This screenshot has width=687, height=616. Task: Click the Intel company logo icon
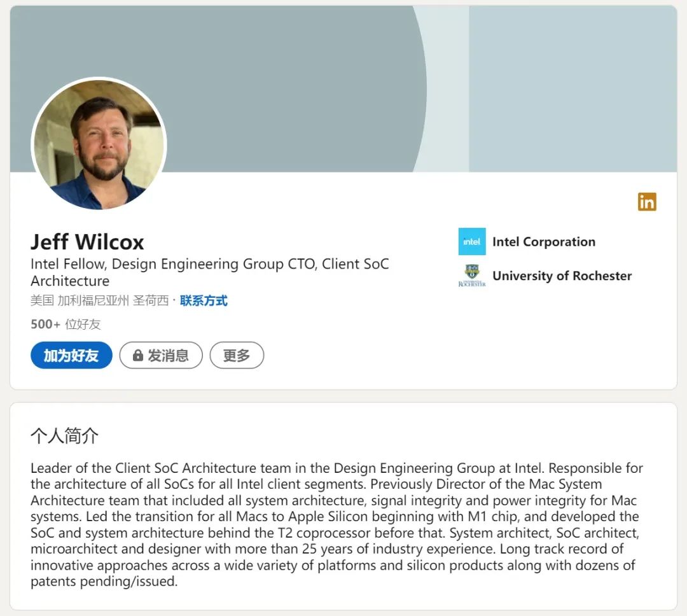(471, 242)
